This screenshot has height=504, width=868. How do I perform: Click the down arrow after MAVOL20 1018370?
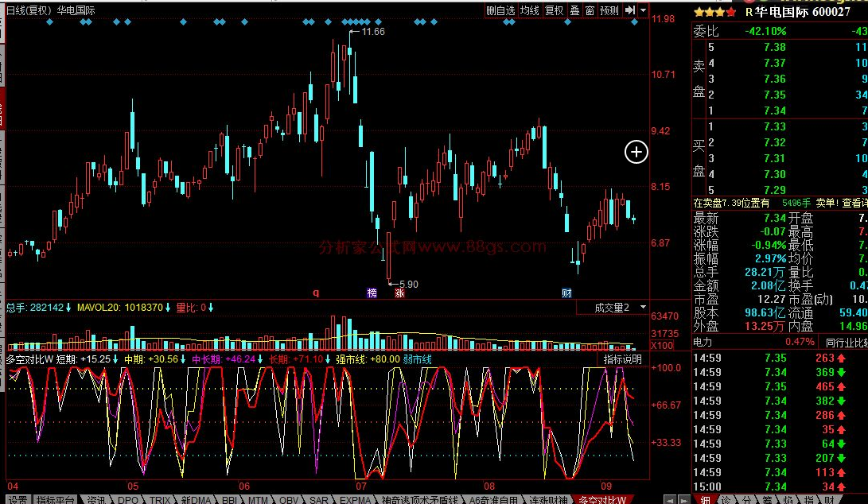click(x=167, y=307)
